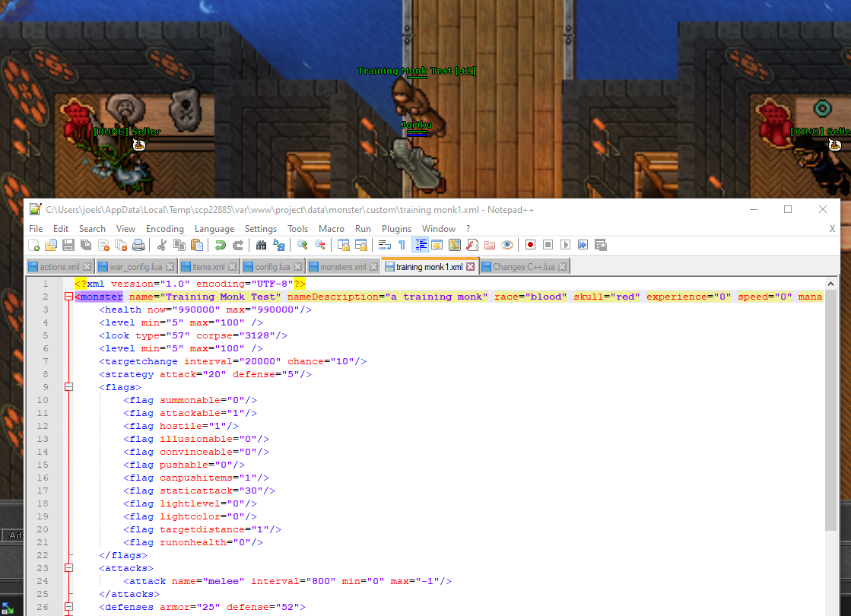Toggle synchronize vertical scrolling icon
This screenshot has width=851, height=616.
click(x=344, y=246)
